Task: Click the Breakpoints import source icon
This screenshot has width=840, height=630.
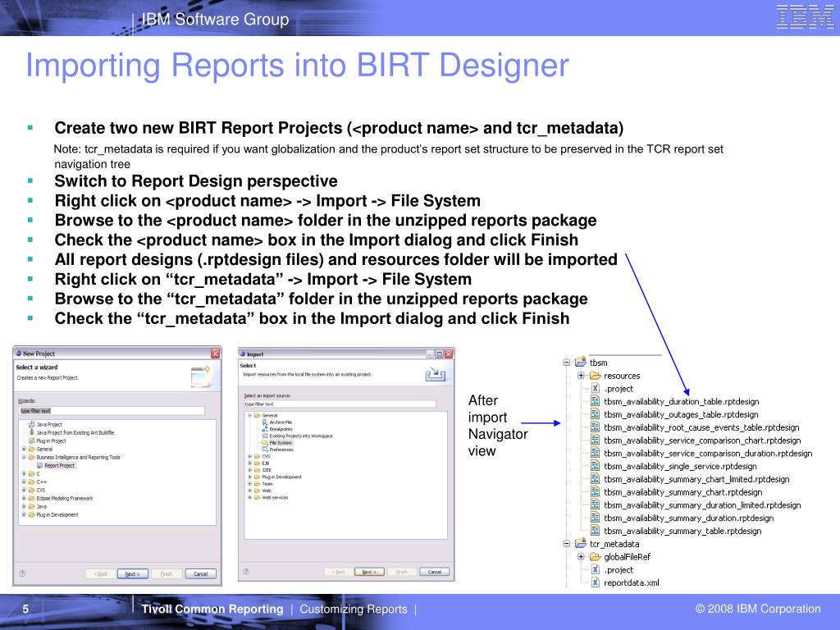Action: click(265, 429)
